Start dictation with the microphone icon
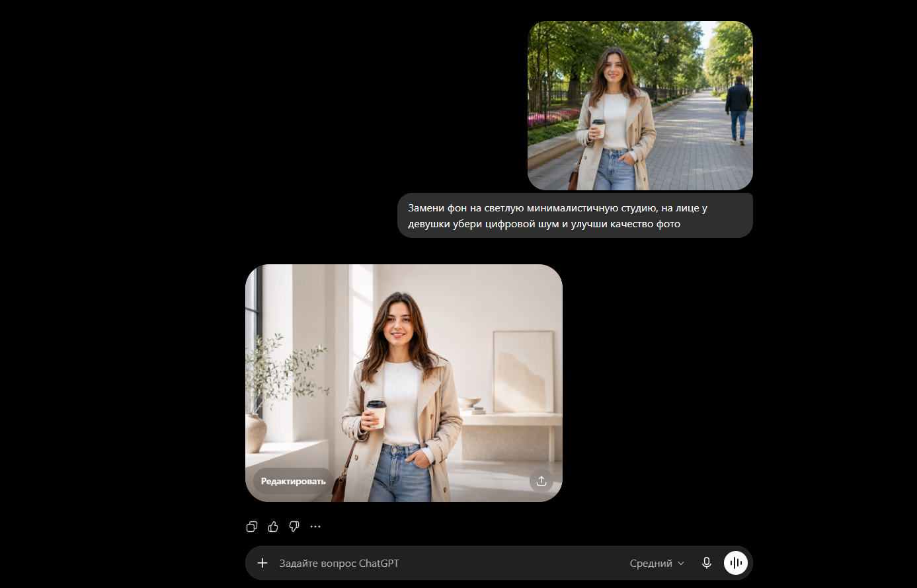The width and height of the screenshot is (917, 588). click(707, 563)
